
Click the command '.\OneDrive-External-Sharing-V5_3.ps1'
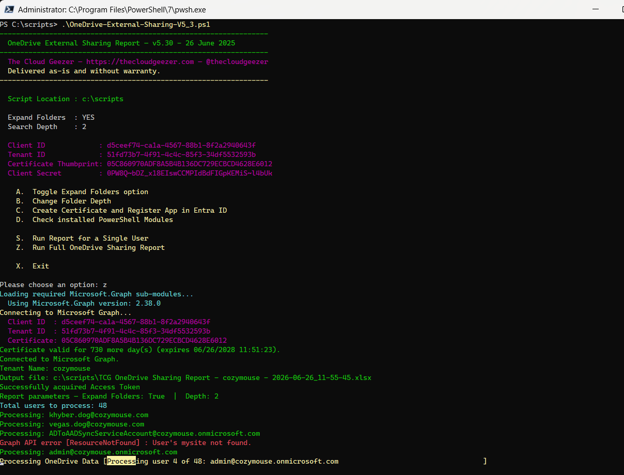[136, 25]
